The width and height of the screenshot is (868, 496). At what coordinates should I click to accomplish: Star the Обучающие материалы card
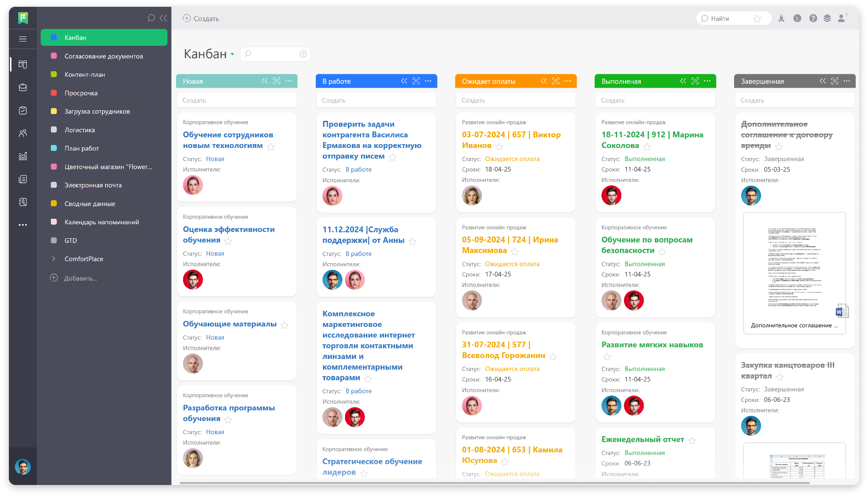click(285, 325)
